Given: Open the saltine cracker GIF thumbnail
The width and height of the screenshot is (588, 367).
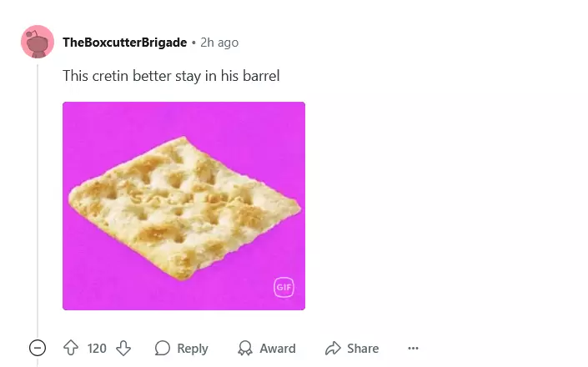Looking at the screenshot, I should click(x=183, y=206).
